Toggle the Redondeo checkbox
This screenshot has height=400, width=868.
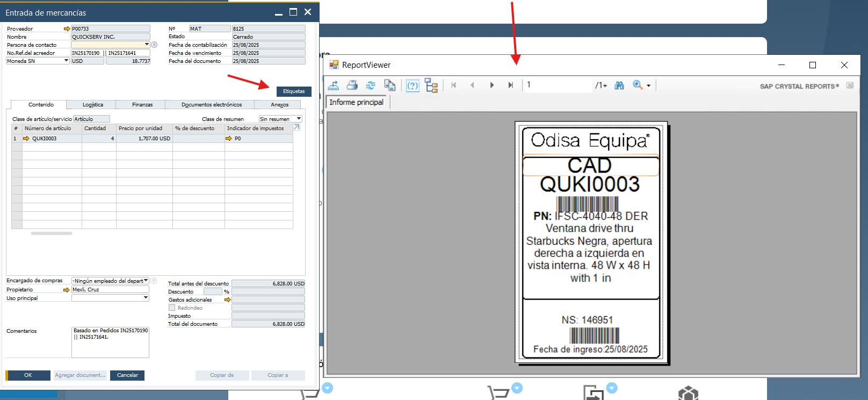(172, 308)
